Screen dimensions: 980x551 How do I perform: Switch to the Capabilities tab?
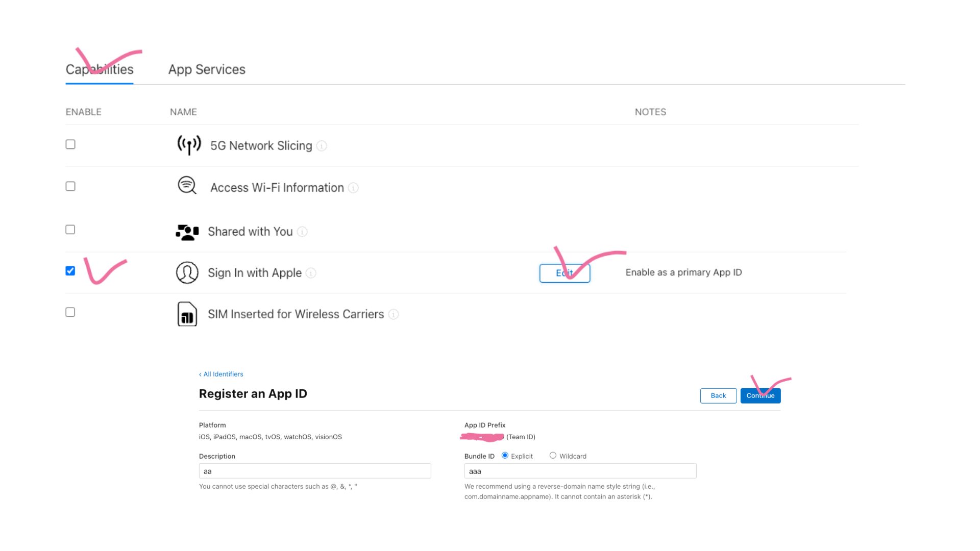100,70
